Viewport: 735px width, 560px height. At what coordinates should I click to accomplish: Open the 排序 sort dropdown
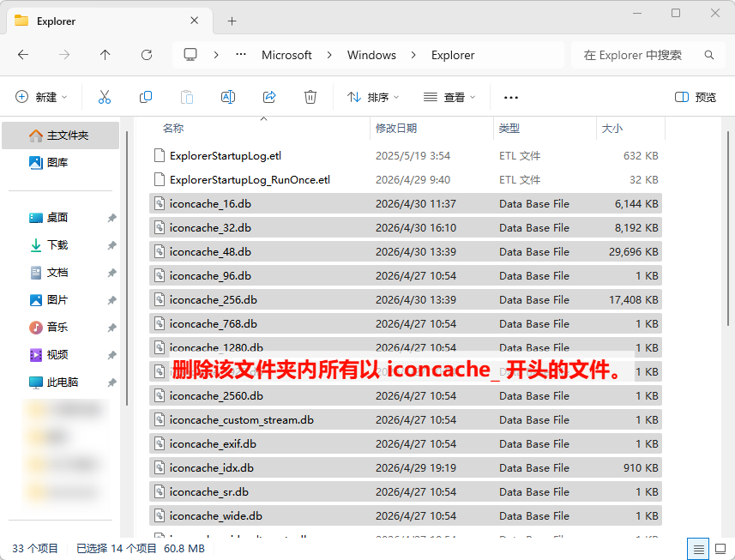pos(373,97)
